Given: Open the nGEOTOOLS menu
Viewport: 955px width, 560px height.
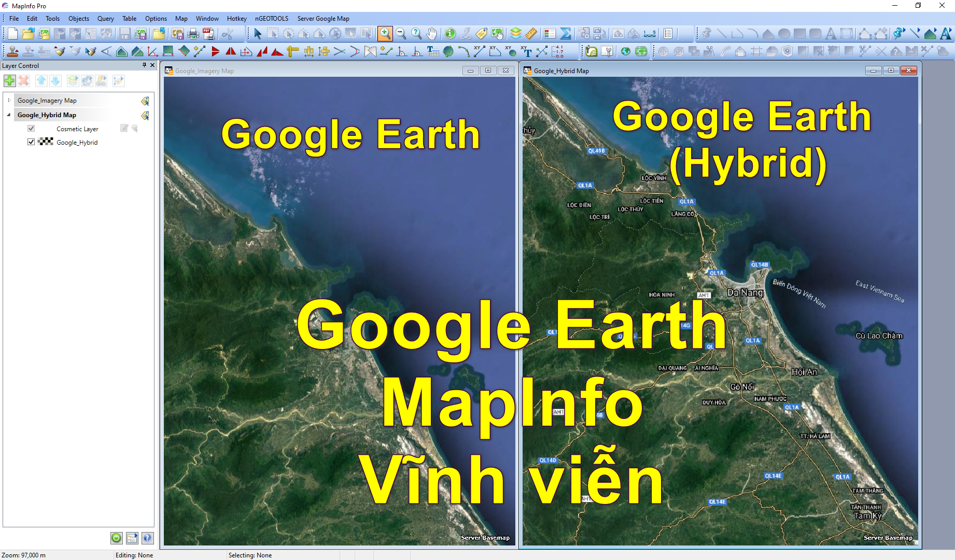Looking at the screenshot, I should tap(272, 19).
